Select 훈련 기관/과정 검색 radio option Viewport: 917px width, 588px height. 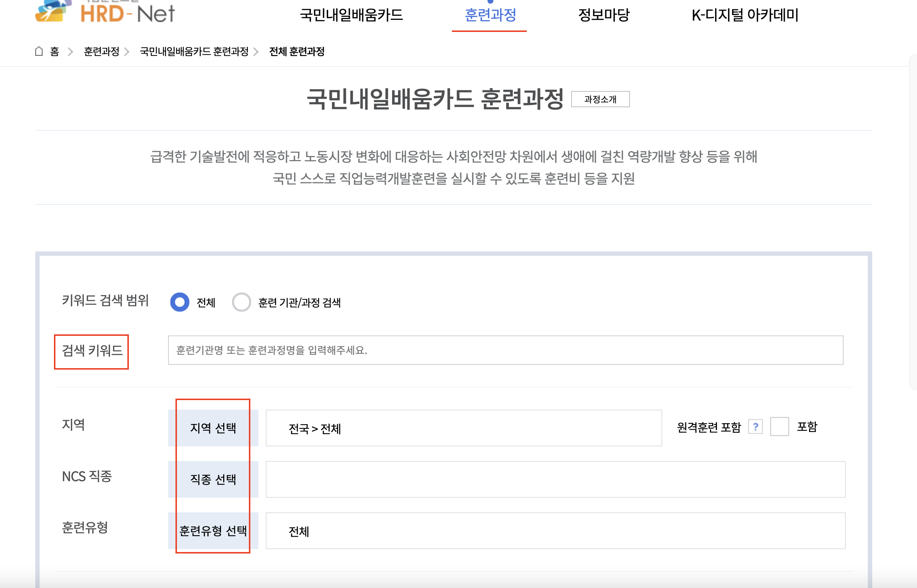(x=242, y=302)
